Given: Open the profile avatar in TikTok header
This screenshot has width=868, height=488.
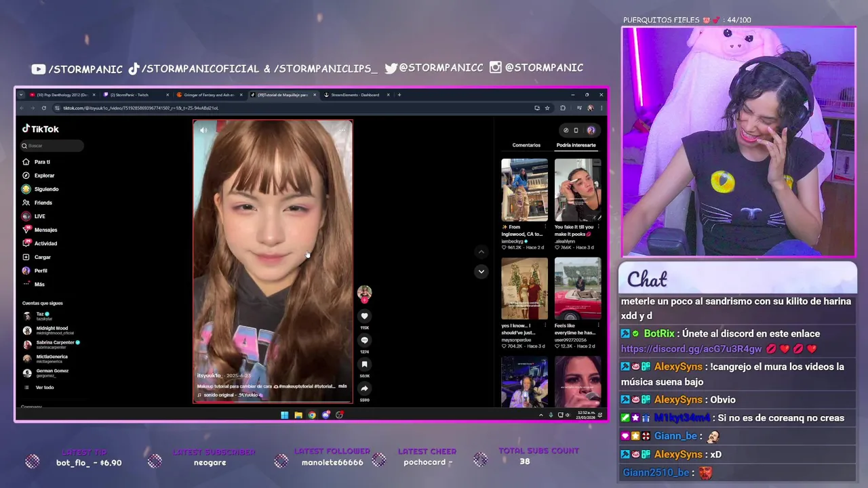Looking at the screenshot, I should pos(591,130).
